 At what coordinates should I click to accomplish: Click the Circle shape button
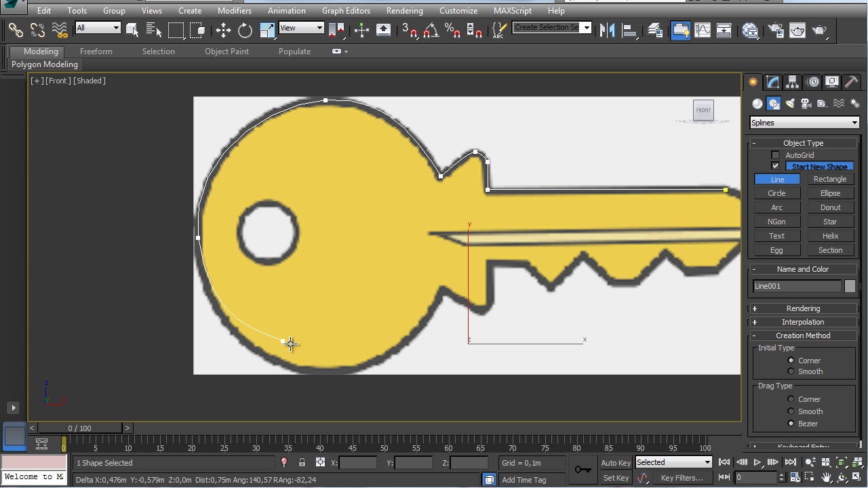click(776, 193)
